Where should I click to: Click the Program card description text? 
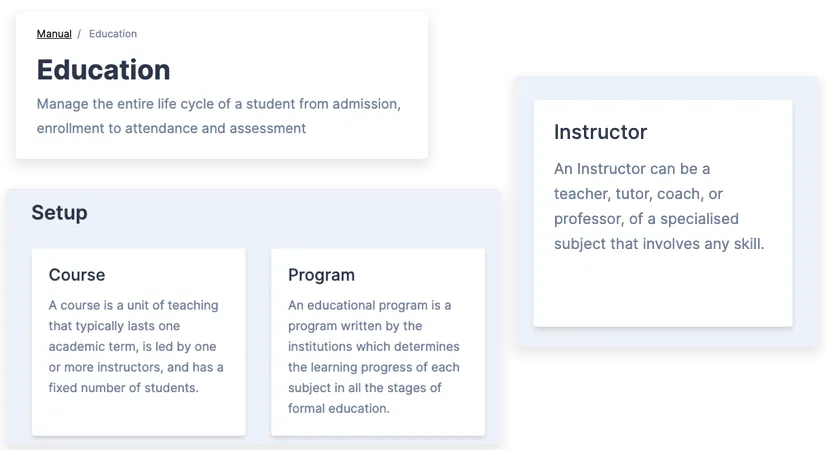click(x=373, y=356)
